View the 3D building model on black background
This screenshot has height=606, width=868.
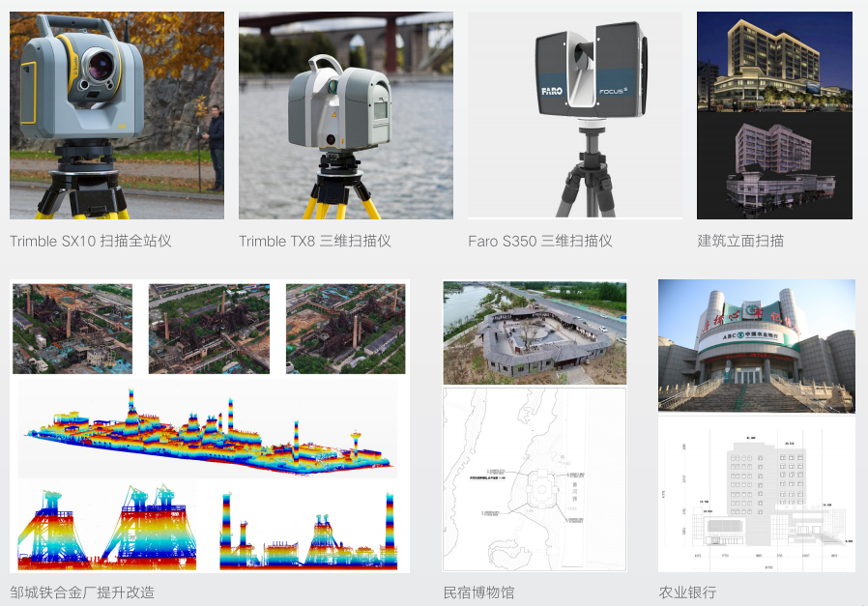tap(774, 164)
